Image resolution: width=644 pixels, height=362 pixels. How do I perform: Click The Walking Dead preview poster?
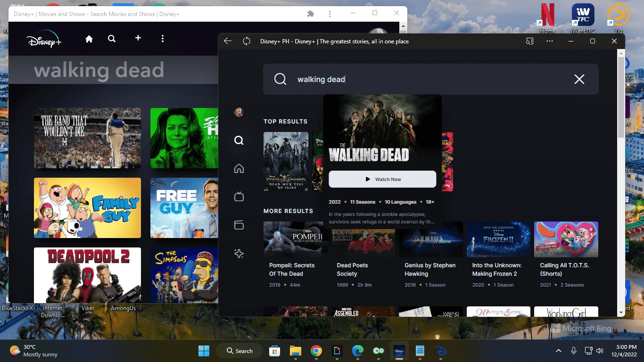[x=382, y=130]
